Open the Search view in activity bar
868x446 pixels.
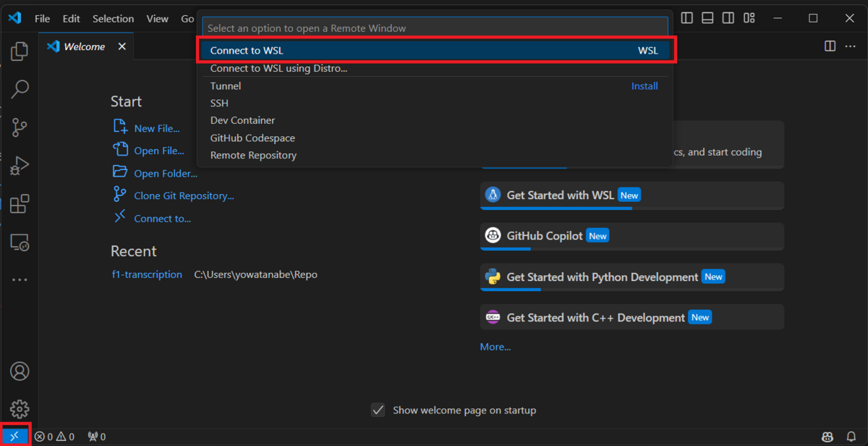tap(20, 90)
